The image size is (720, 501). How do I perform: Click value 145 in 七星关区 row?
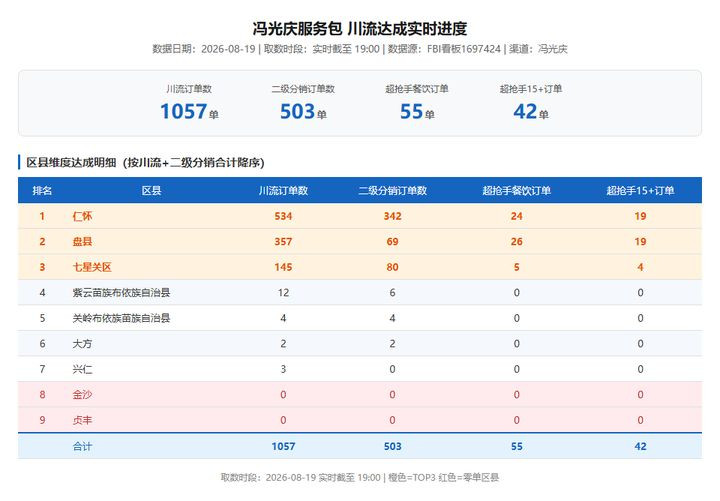tap(283, 267)
